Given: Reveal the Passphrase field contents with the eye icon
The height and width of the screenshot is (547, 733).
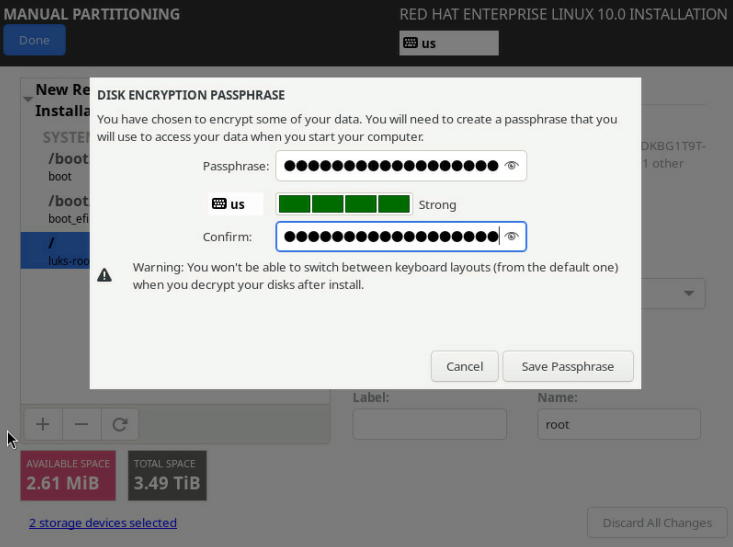Looking at the screenshot, I should (x=511, y=166).
